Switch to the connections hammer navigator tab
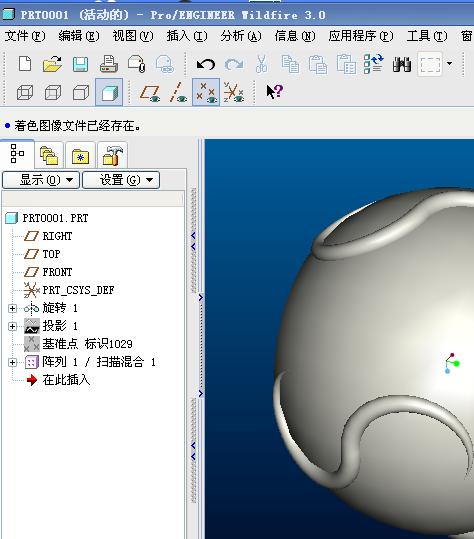Image resolution: width=474 pixels, height=539 pixels. [112, 155]
